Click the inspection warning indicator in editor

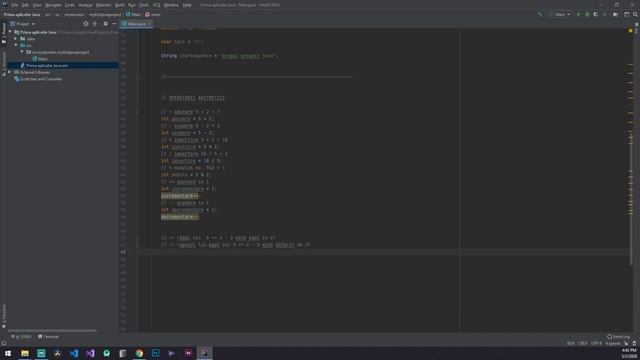tap(631, 31)
